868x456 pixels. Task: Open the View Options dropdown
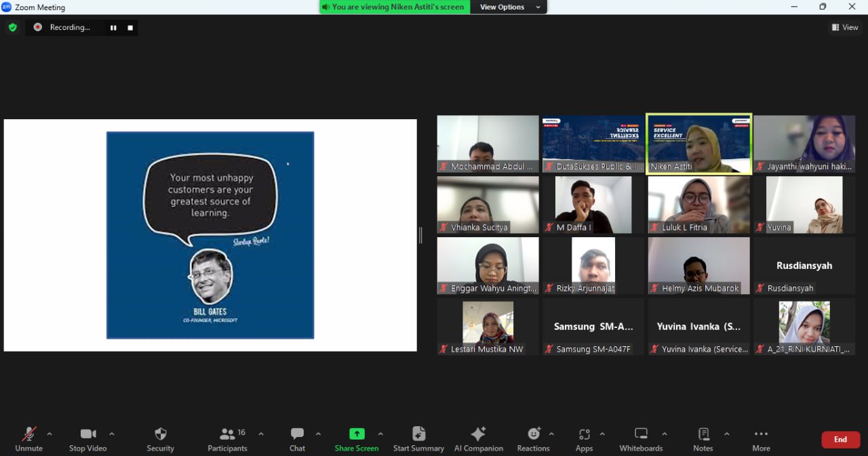[x=509, y=7]
